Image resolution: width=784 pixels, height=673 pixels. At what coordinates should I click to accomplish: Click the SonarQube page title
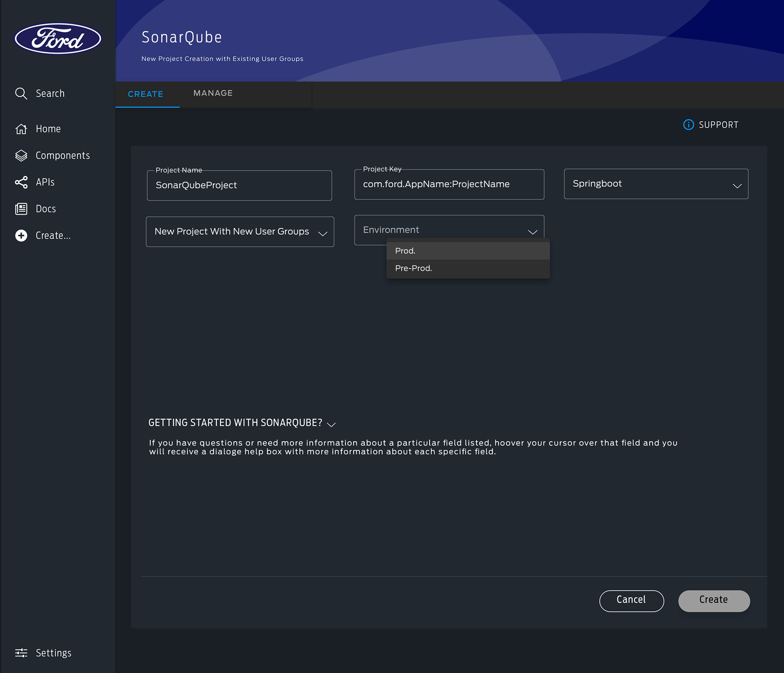[182, 38]
